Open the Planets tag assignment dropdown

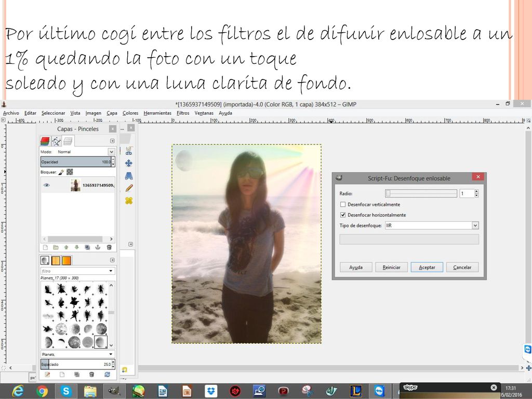111,354
